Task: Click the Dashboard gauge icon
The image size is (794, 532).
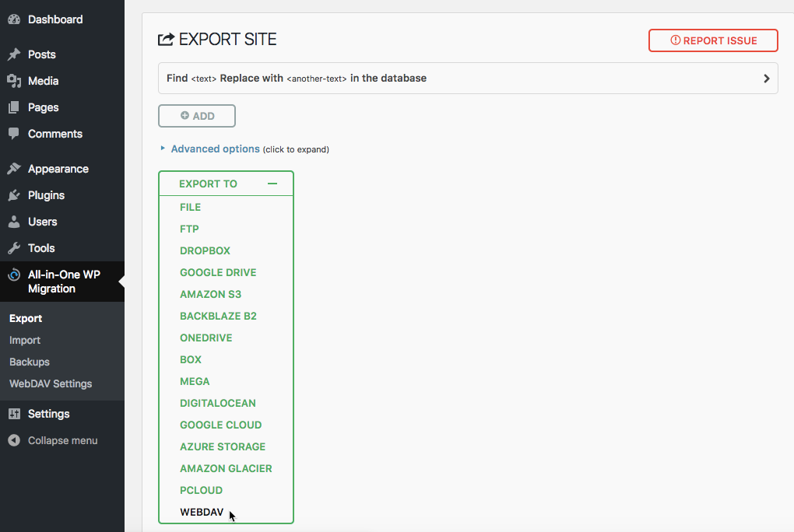Action: pos(14,19)
